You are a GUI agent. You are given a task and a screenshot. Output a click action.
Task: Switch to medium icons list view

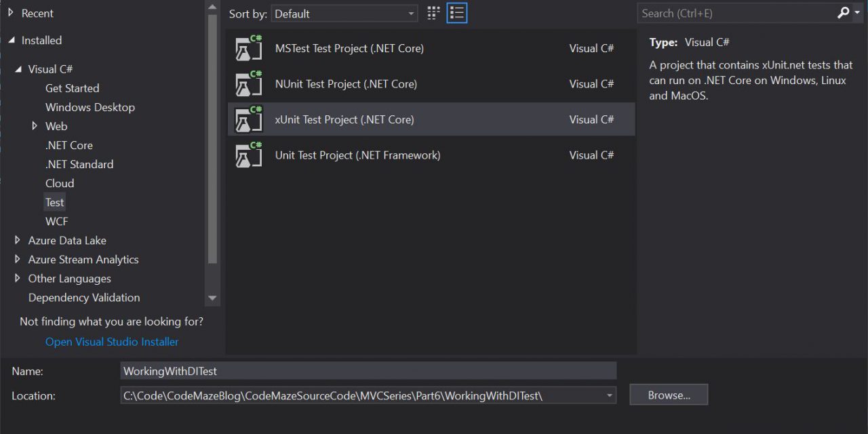point(457,14)
